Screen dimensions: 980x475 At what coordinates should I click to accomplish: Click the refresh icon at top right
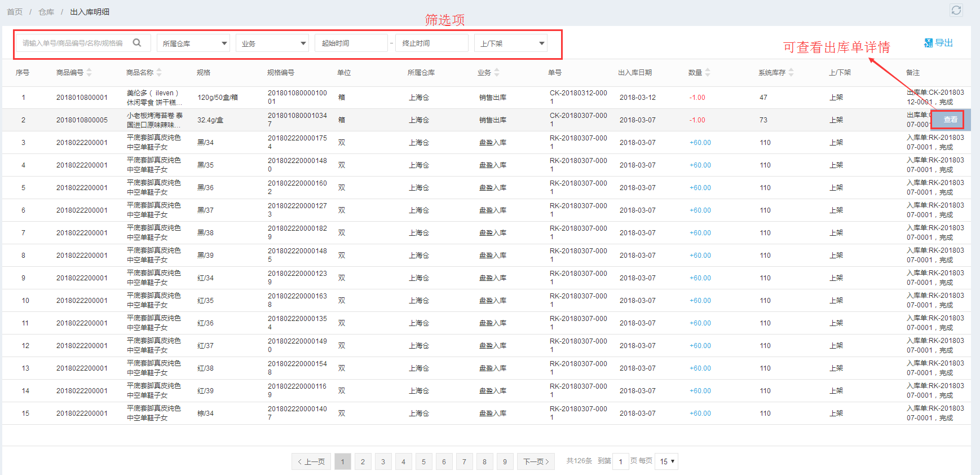[956, 10]
